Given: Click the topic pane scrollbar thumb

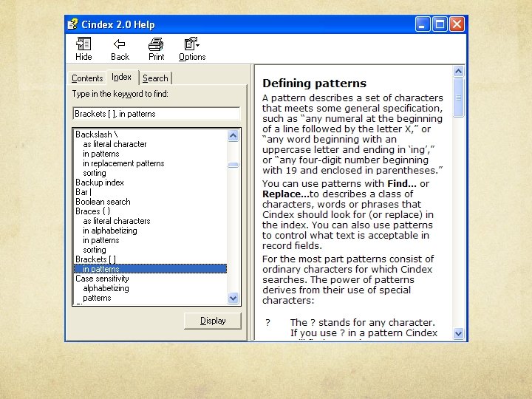Looking at the screenshot, I should pyautogui.click(x=458, y=98).
